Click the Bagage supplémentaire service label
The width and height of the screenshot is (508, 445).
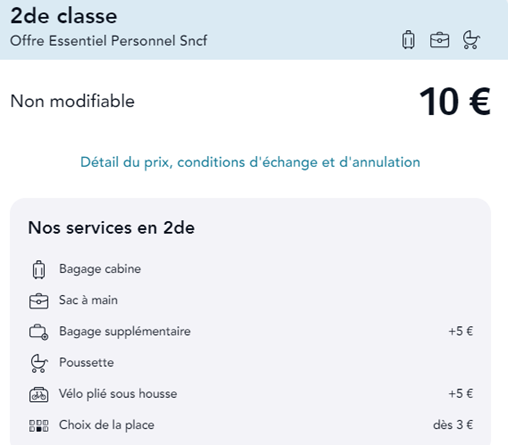click(125, 331)
